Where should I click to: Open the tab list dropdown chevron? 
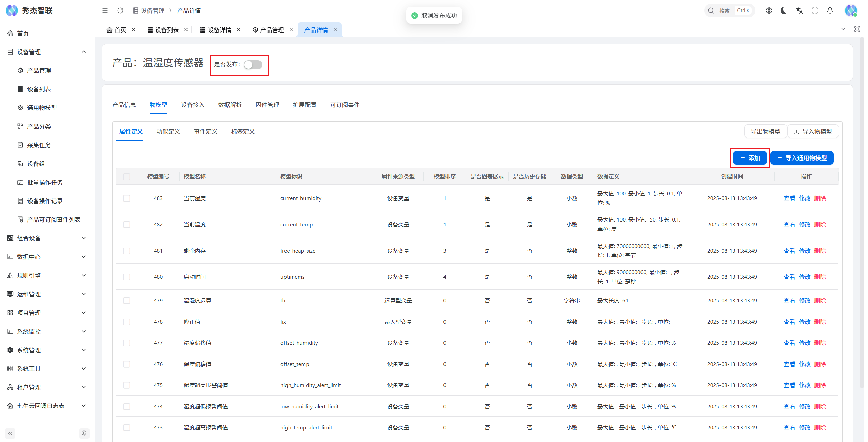click(843, 29)
